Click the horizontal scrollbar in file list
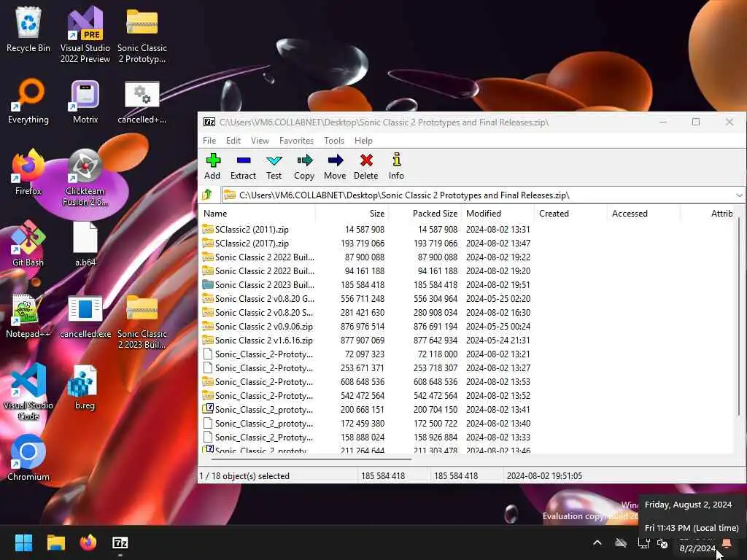The width and height of the screenshot is (747, 560). coord(311,459)
